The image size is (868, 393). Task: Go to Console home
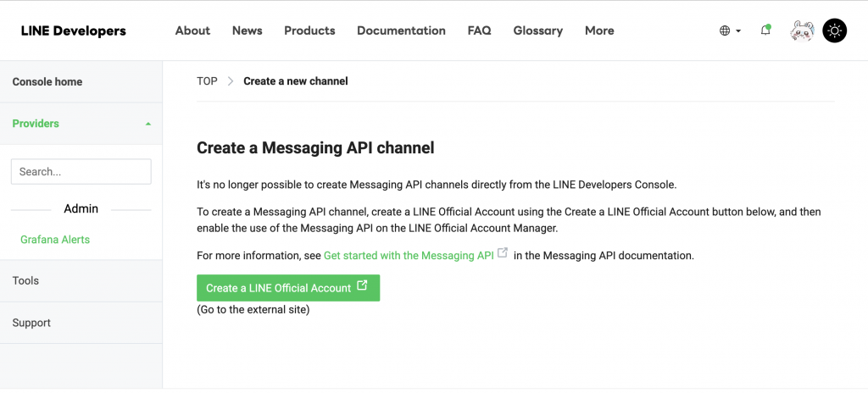tap(81, 82)
